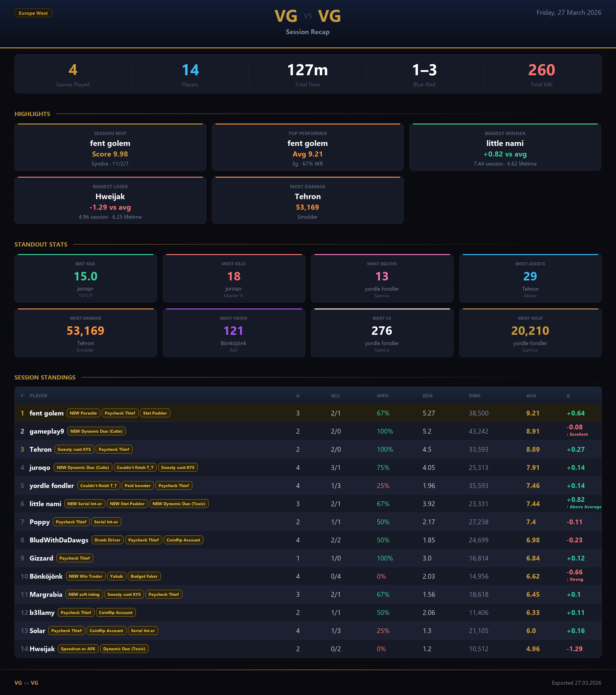Viewport: 616px width, 695px height.
Task: Click yordle fondler's Paid booster tag
Action: point(137,486)
